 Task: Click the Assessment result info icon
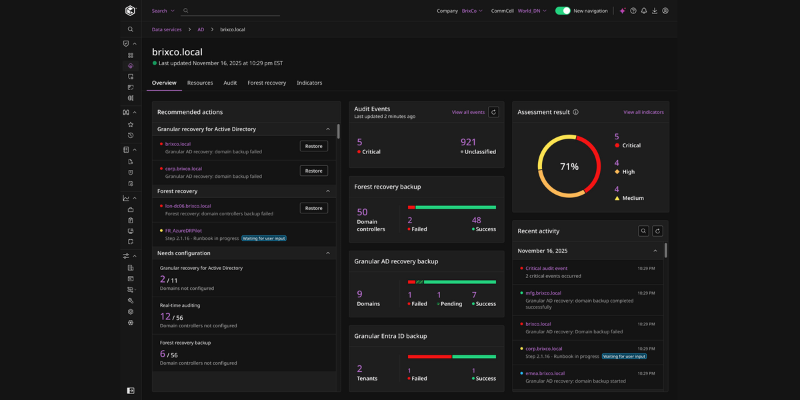pos(576,112)
